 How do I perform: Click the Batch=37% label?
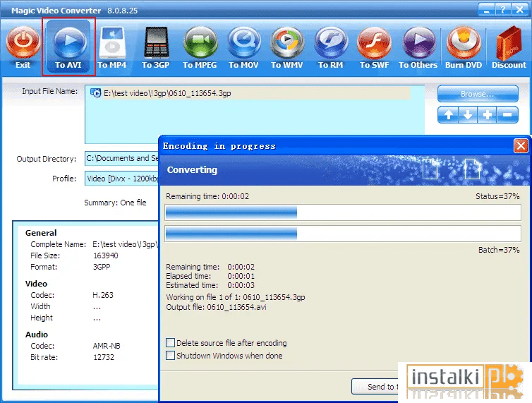point(499,250)
